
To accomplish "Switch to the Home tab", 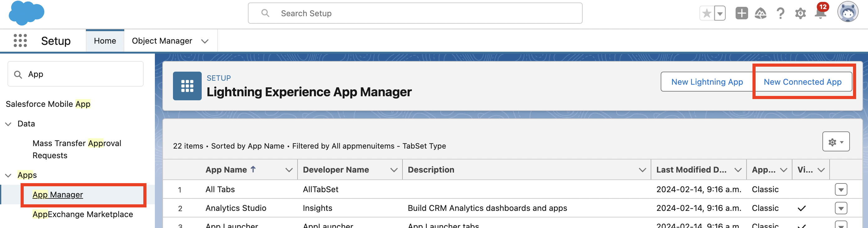I will click(x=105, y=41).
